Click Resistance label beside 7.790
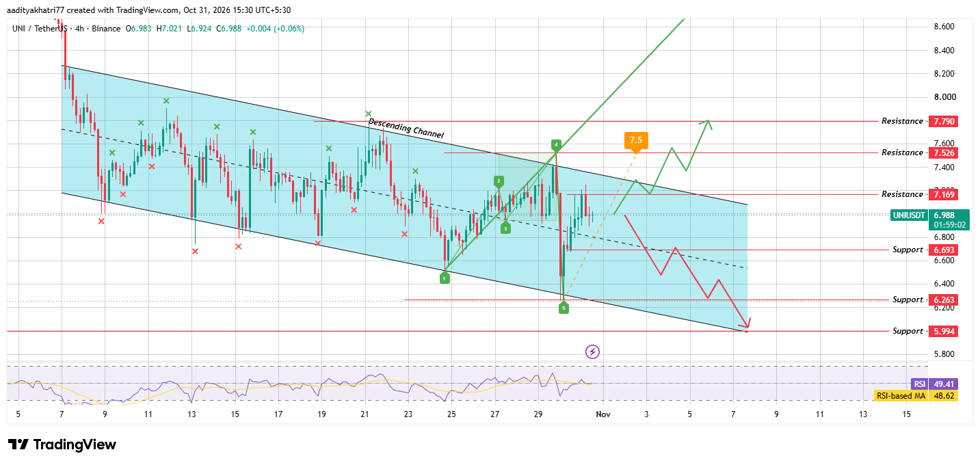 pyautogui.click(x=902, y=121)
